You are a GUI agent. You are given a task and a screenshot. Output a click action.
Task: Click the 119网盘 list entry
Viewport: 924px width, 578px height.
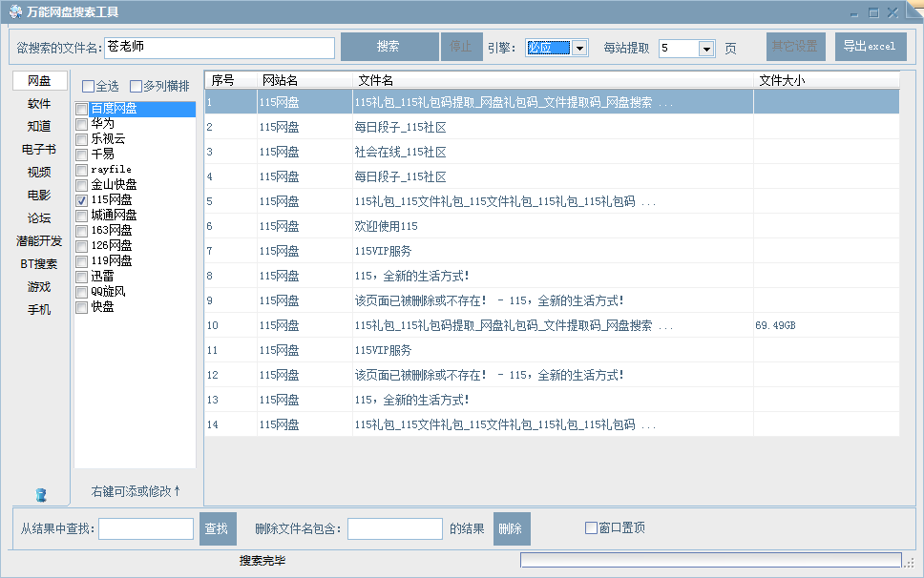(x=112, y=260)
